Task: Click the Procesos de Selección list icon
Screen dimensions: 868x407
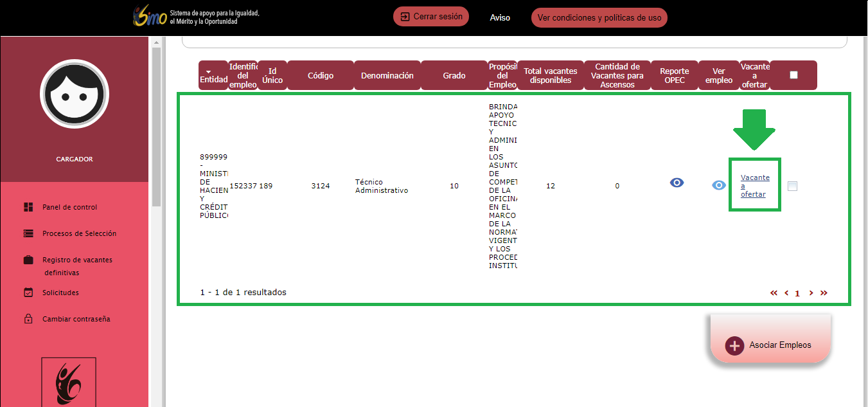Action: point(28,233)
